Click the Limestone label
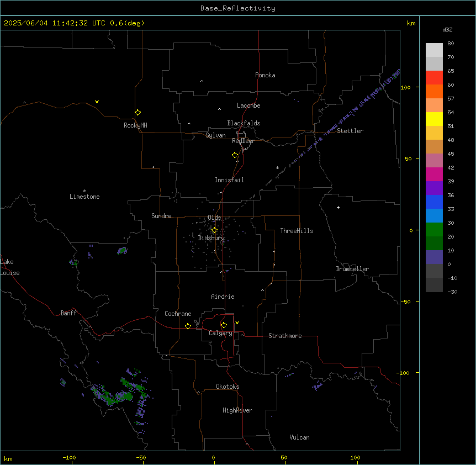This screenshot has width=476, height=465. pos(84,197)
